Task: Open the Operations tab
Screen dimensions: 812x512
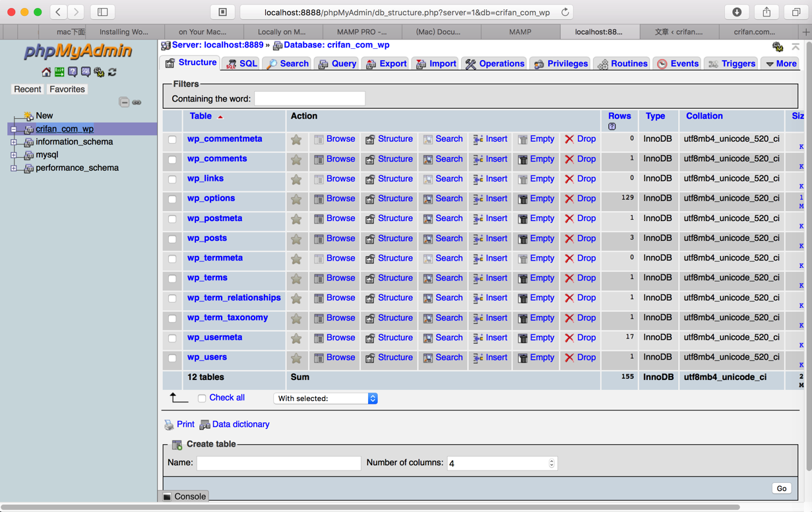Action: click(x=495, y=63)
